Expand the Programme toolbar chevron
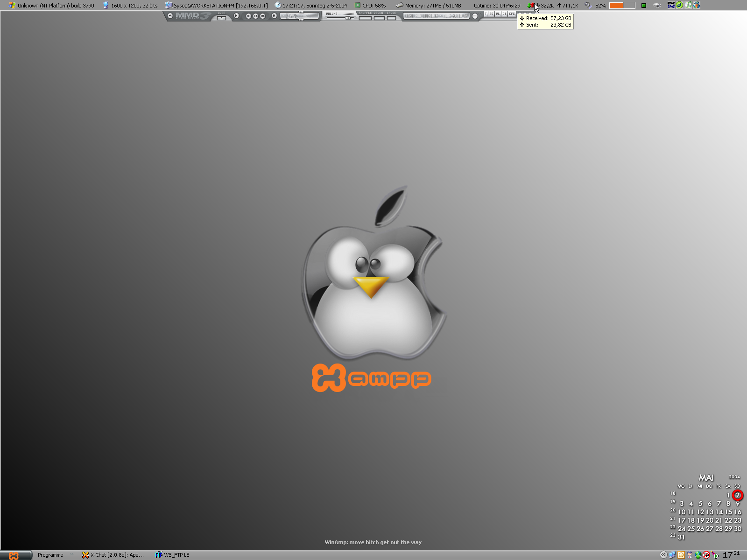This screenshot has height=560, width=747. click(x=72, y=554)
